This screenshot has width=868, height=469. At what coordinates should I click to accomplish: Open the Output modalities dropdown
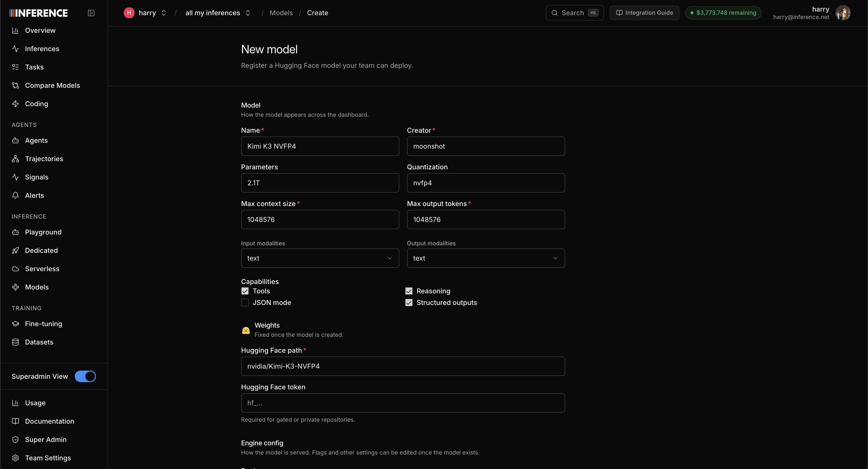(x=486, y=258)
